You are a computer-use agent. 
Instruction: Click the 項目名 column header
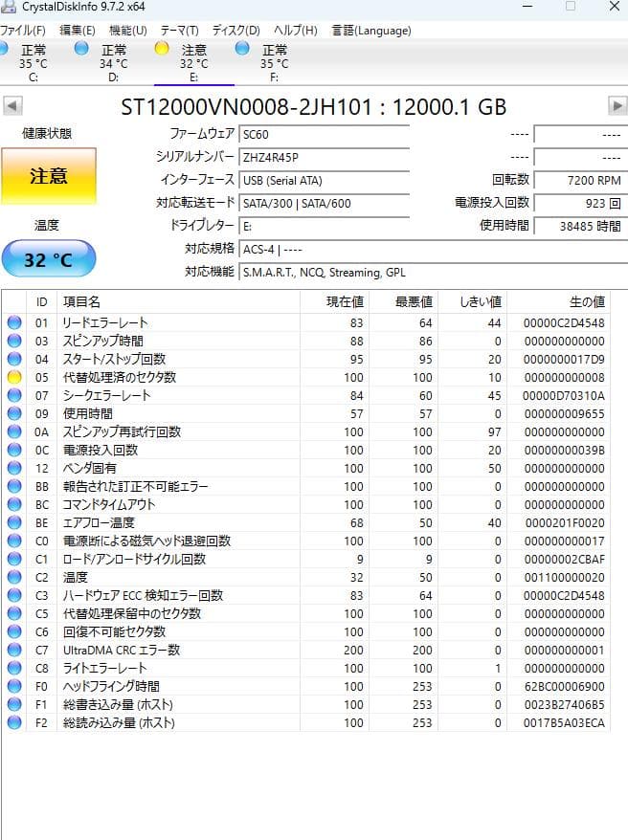click(179, 301)
